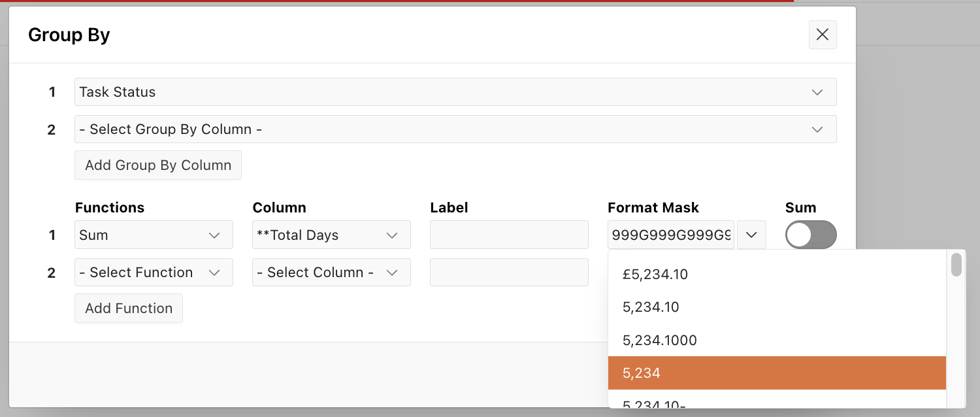The height and width of the screenshot is (417, 980).
Task: Open the Task Status group by dropdown
Action: tap(455, 92)
